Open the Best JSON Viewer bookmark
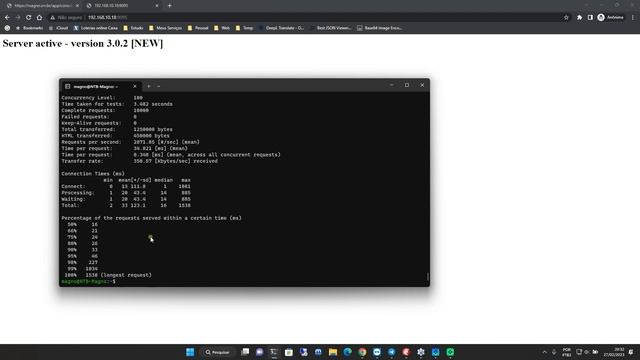This screenshot has width=640, height=360. pos(331,28)
